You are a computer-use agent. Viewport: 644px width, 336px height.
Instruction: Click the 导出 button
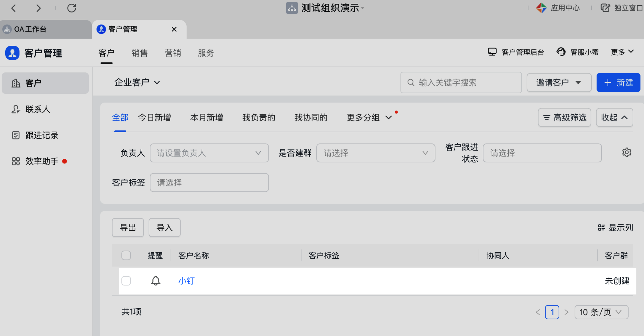(x=128, y=228)
